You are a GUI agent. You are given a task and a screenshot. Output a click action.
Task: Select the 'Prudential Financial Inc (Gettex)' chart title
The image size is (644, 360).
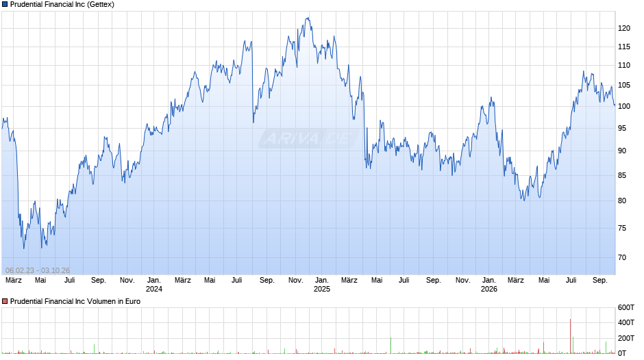62,5
